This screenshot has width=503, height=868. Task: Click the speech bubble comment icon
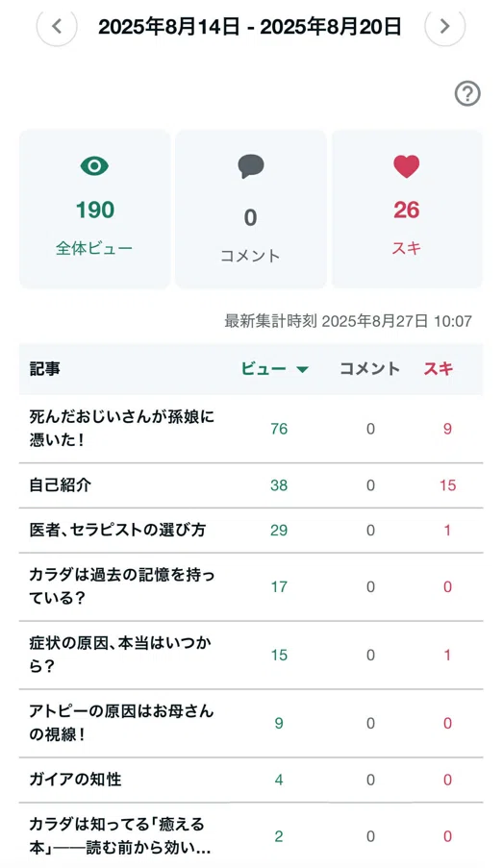[251, 166]
